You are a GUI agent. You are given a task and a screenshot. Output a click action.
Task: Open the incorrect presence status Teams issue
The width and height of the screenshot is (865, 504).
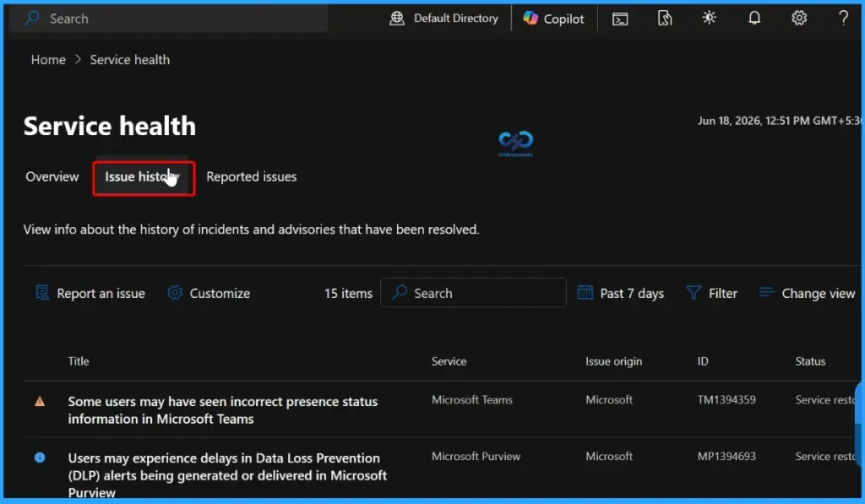223,409
